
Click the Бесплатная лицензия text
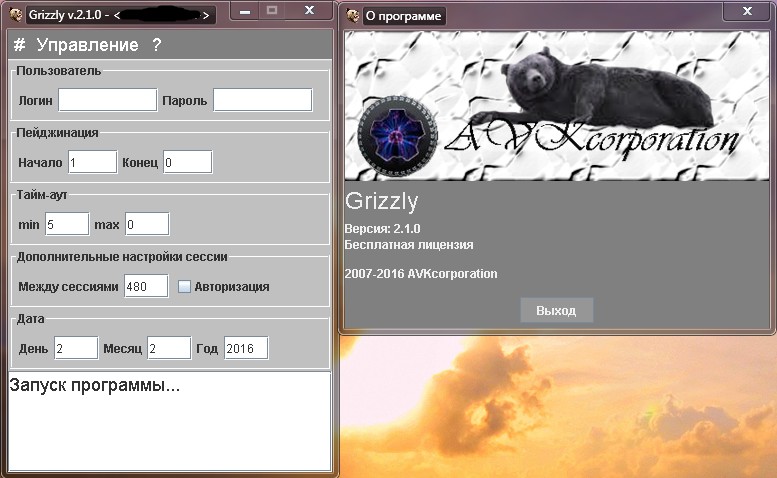(x=409, y=245)
